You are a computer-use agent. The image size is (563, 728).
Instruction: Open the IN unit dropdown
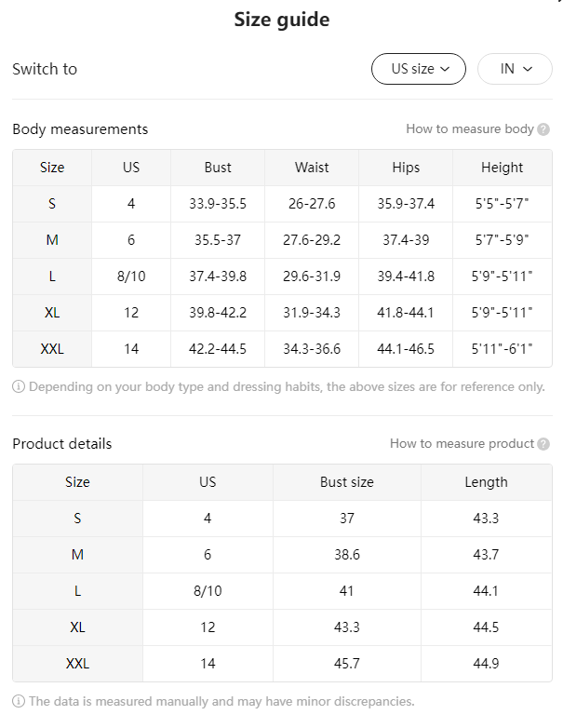click(515, 69)
